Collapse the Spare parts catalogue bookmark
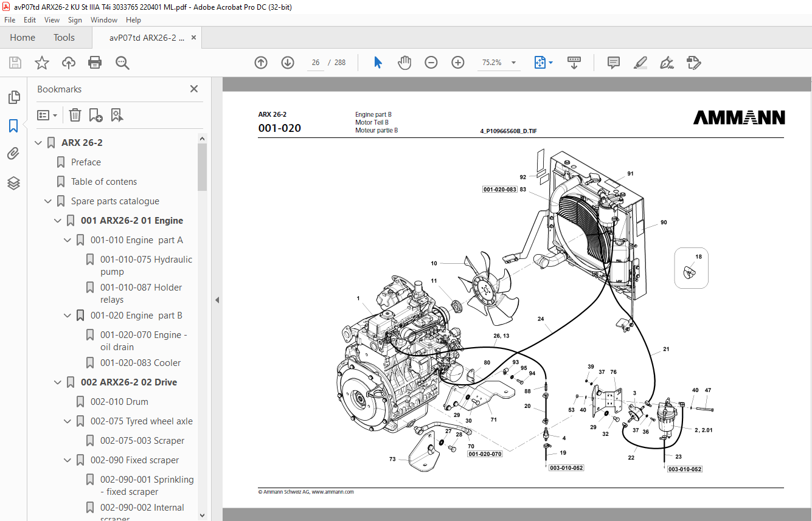The width and height of the screenshot is (812, 521). coord(49,201)
